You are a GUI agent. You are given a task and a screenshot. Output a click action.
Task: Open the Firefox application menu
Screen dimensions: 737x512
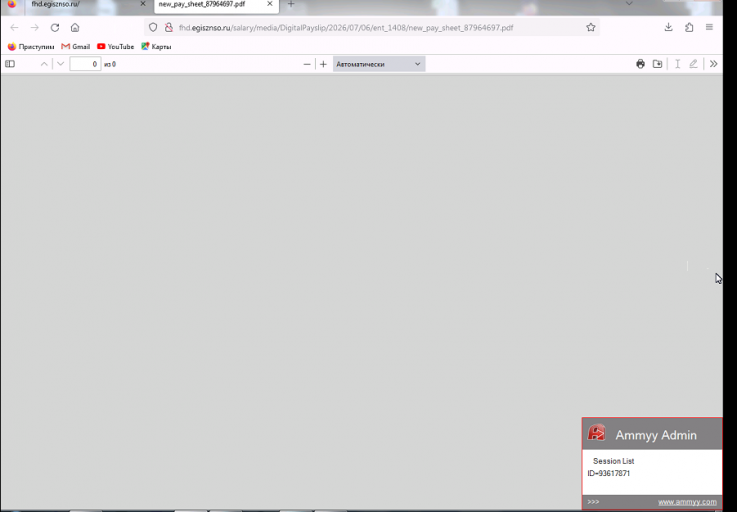[x=709, y=27]
